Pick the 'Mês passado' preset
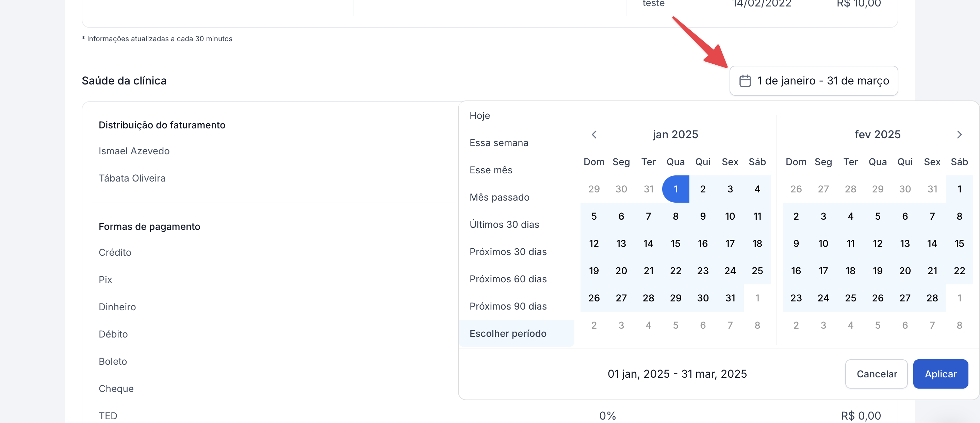980x423 pixels. tap(499, 197)
